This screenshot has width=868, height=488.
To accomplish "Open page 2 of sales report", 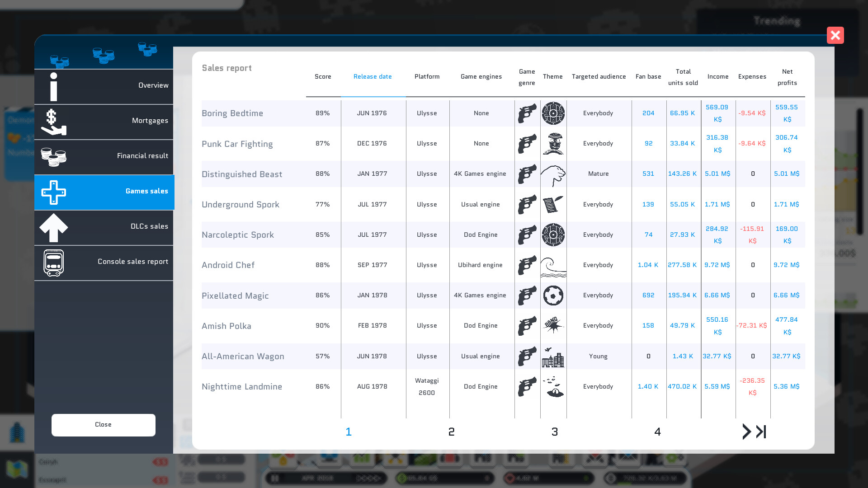I will [451, 432].
